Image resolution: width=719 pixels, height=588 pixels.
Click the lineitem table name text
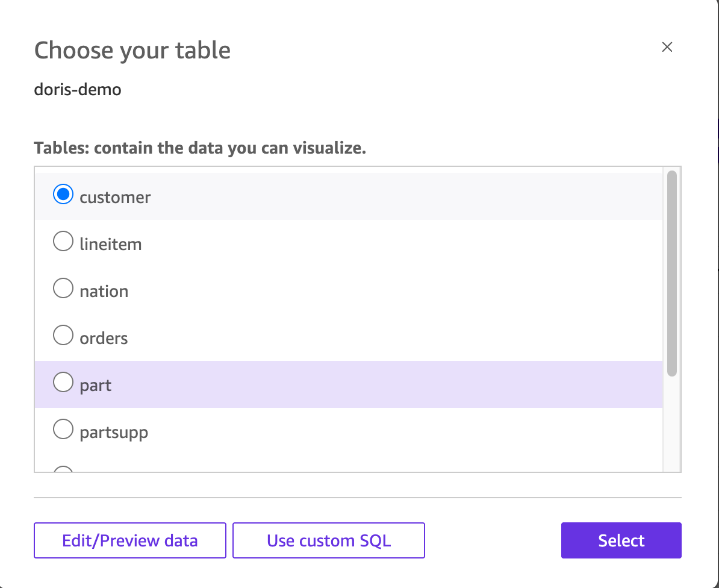[111, 245]
